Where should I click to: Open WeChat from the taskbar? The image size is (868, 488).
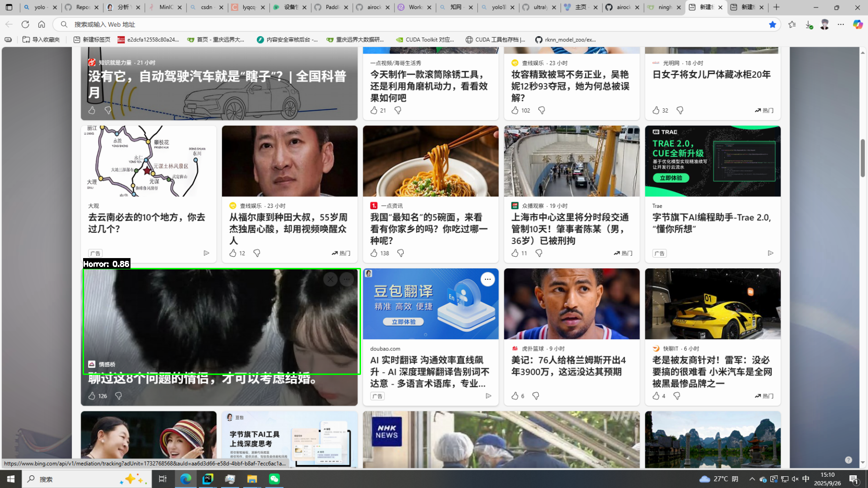point(274,479)
